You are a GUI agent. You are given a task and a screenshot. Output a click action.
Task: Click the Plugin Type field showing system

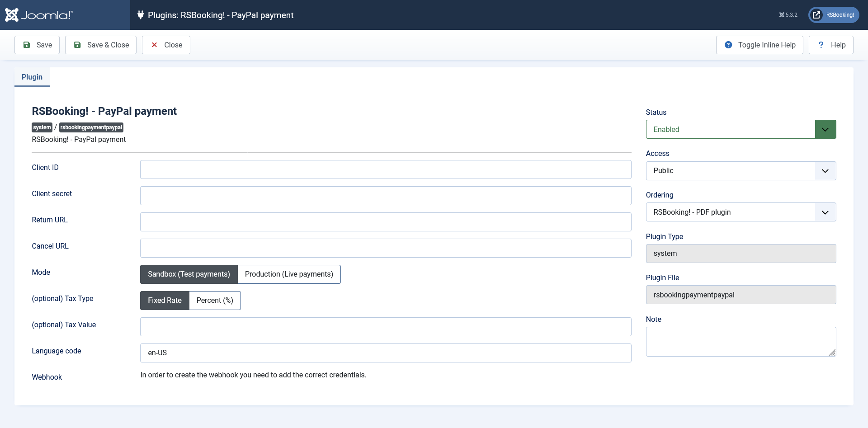point(741,254)
